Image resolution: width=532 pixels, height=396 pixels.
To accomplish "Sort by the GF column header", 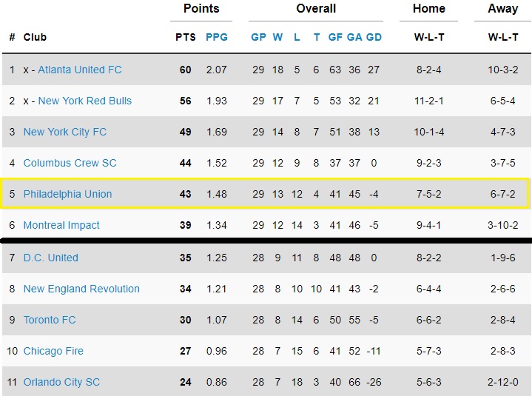I will click(335, 37).
